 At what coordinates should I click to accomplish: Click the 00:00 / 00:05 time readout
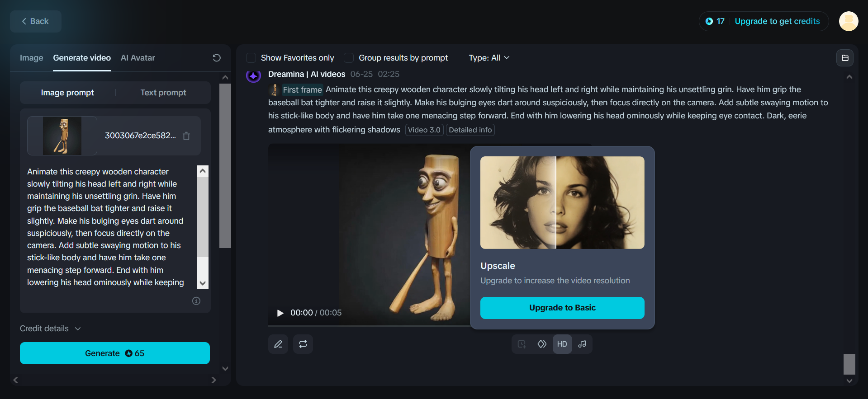316,313
